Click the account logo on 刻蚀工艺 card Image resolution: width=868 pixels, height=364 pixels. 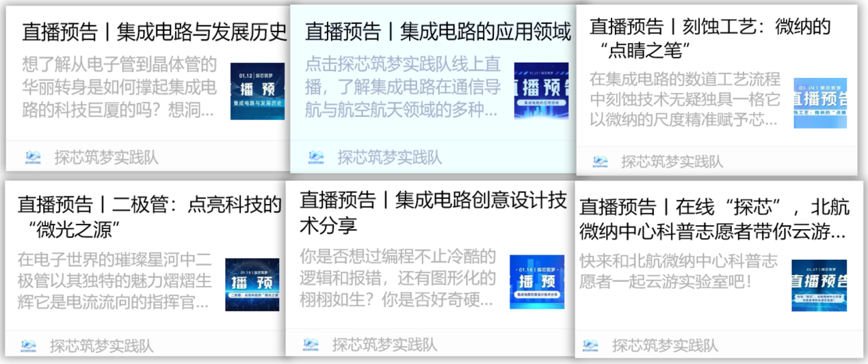coord(600,161)
